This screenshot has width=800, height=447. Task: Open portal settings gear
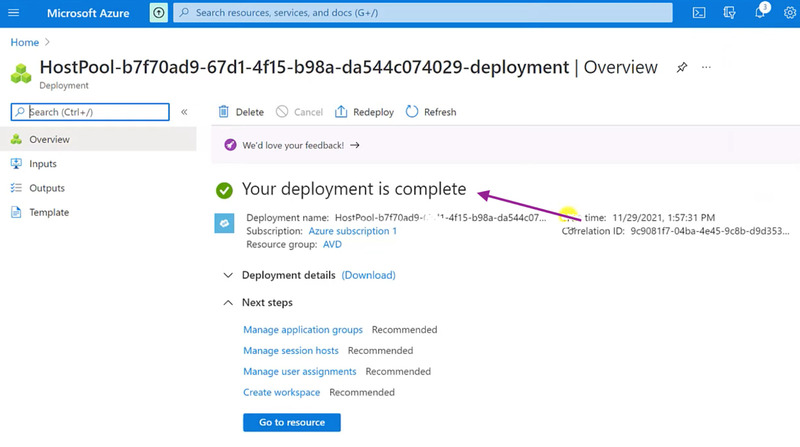click(x=789, y=13)
